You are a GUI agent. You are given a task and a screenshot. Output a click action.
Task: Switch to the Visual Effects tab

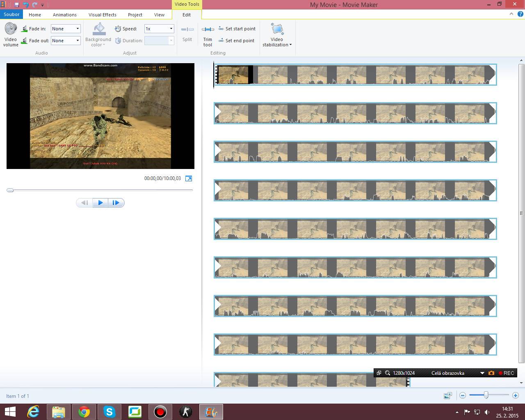coord(103,15)
